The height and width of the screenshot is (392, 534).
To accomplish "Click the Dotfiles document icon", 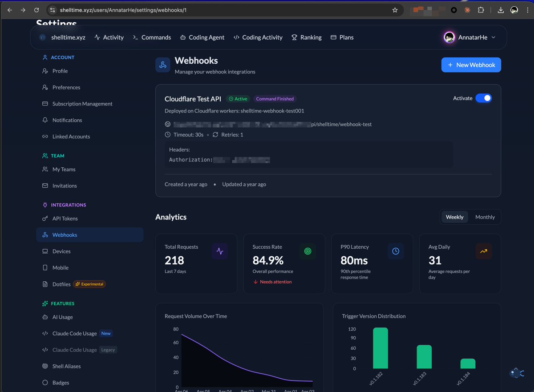I will coord(45,284).
